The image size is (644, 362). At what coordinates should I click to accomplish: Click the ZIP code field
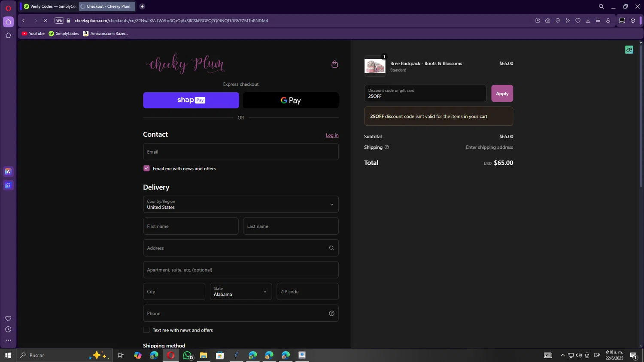pos(307,292)
